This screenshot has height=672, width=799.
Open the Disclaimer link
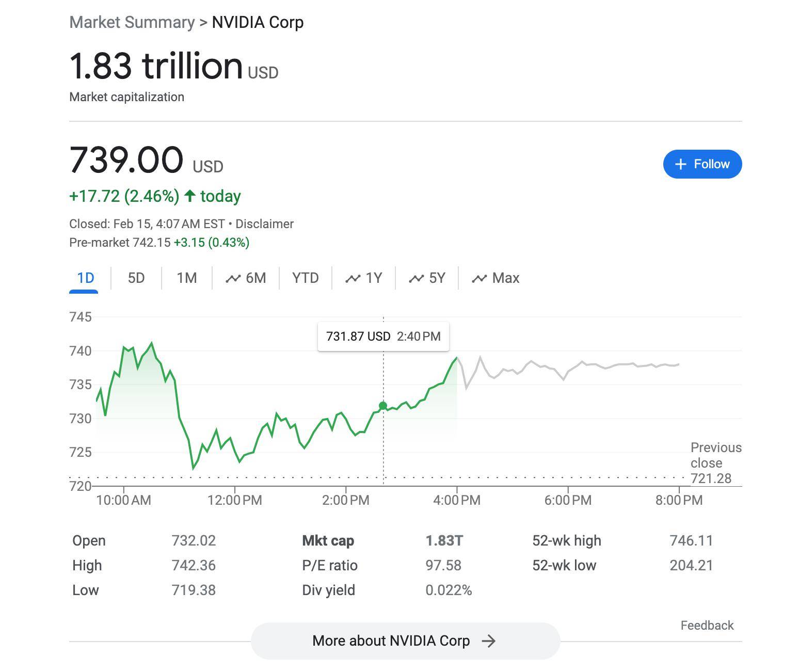(x=265, y=223)
